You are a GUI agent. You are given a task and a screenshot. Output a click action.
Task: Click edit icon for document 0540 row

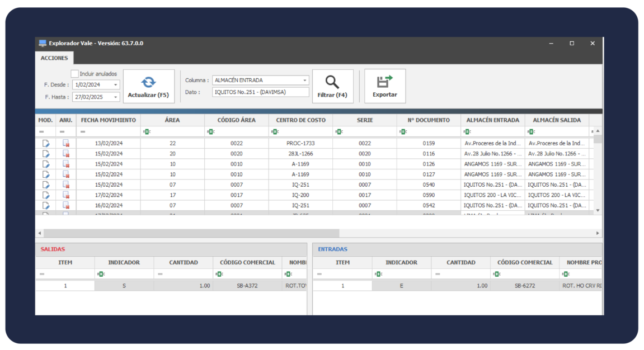(46, 185)
